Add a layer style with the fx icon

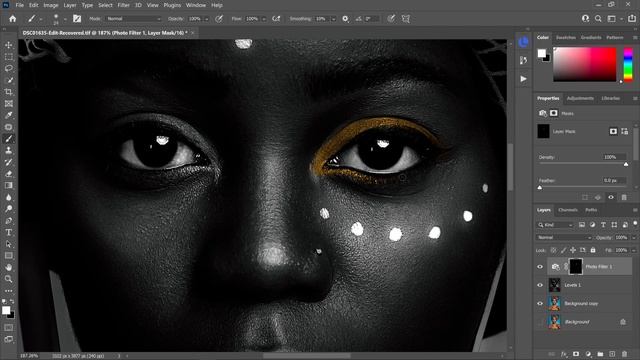564,354
